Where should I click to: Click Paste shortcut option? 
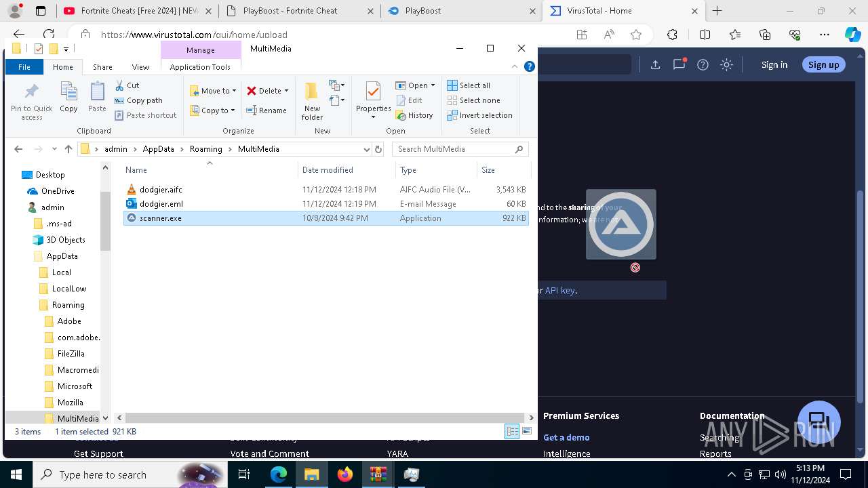point(145,115)
